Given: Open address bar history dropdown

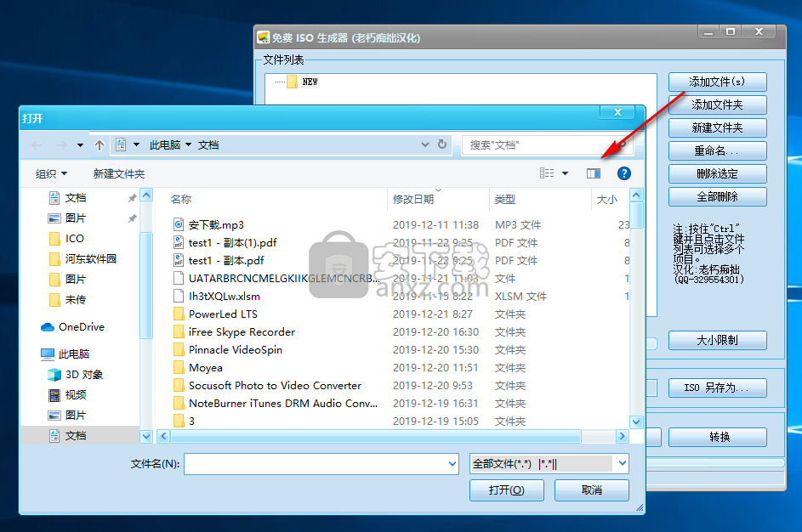Looking at the screenshot, I should (424, 145).
